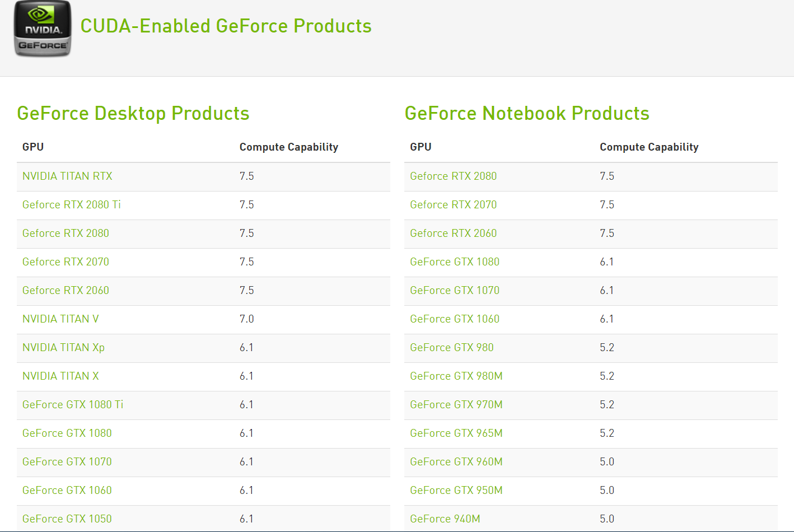Image resolution: width=794 pixels, height=532 pixels.
Task: Click the CUDA-Enabled GeForce Products heading
Action: pyautogui.click(x=226, y=26)
